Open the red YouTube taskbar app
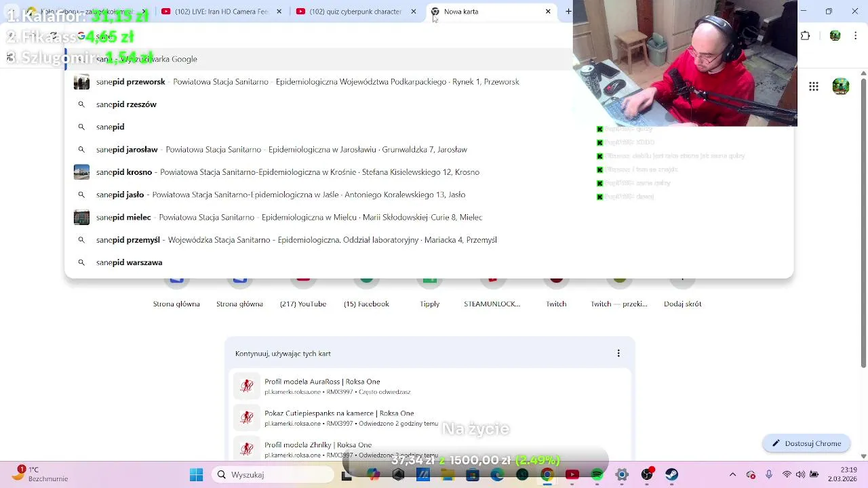The image size is (868, 488). point(572,474)
